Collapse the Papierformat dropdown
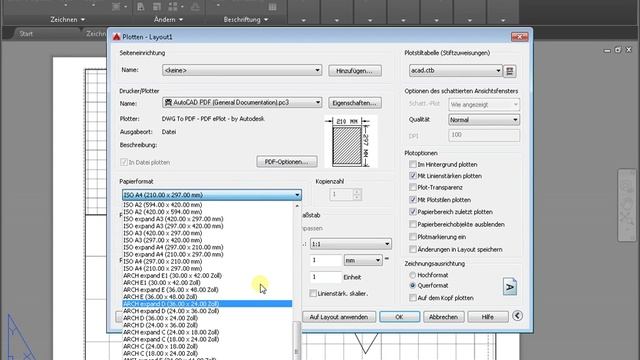The height and width of the screenshot is (360, 640). 297,195
